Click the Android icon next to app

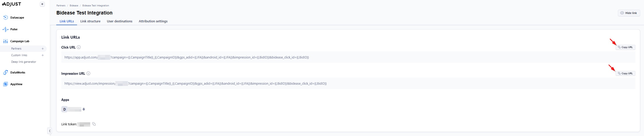(x=84, y=109)
